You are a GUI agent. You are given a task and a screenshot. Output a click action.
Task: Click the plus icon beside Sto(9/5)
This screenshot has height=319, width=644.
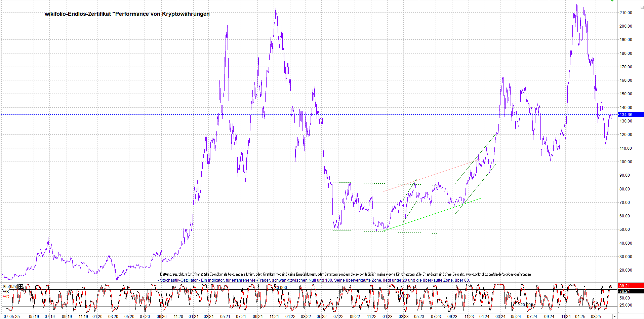point(21,287)
